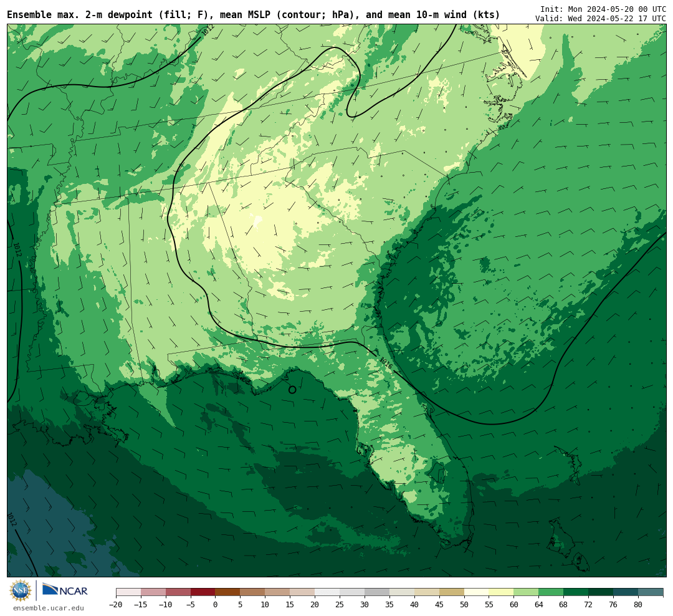Pick the khaki swatch between 45 and 50
The image size is (673, 616).
click(x=452, y=592)
